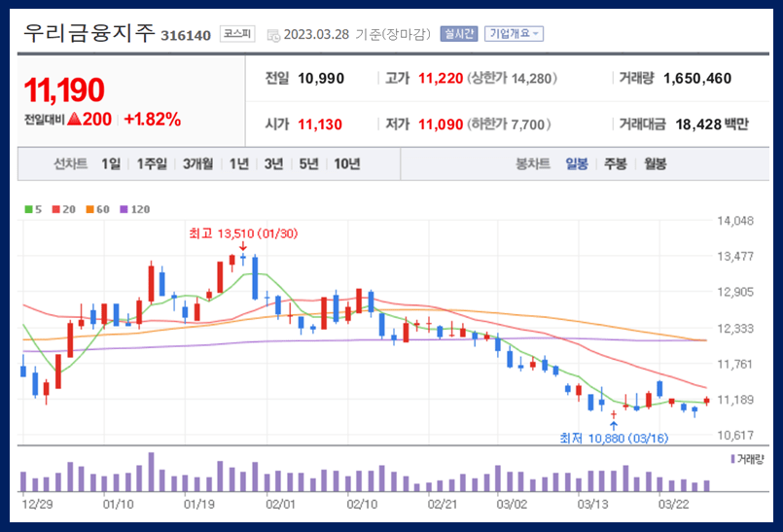
Task: Select the 1년 line chart tab
Action: point(239,163)
